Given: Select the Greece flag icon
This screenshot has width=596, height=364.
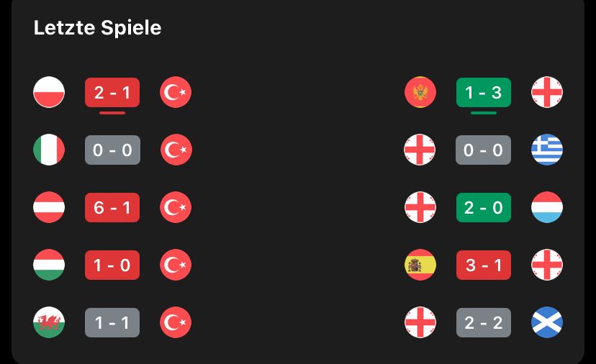Looking at the screenshot, I should click(x=547, y=150).
